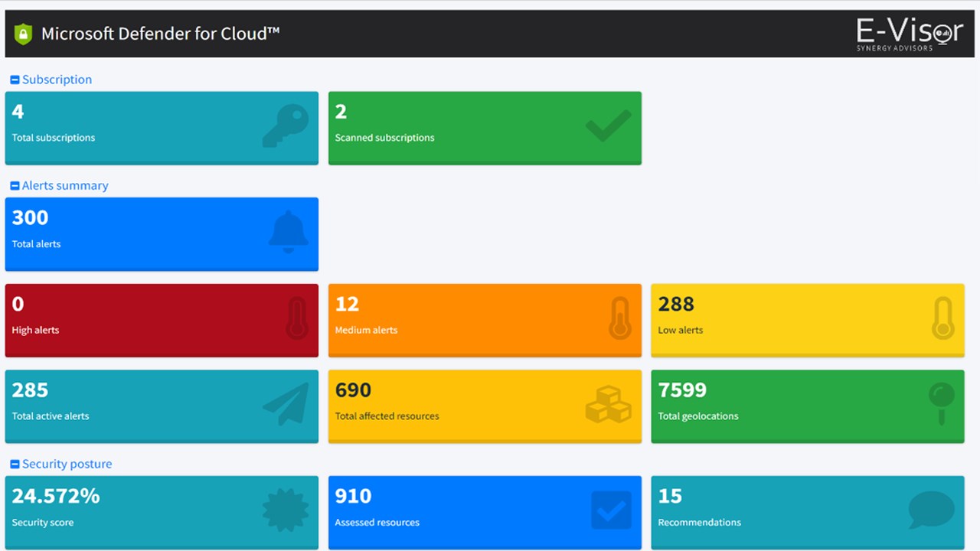Viewport: 980px width, 551px height.
Task: Click the thermometer icon on Medium alerts
Action: pos(620,318)
